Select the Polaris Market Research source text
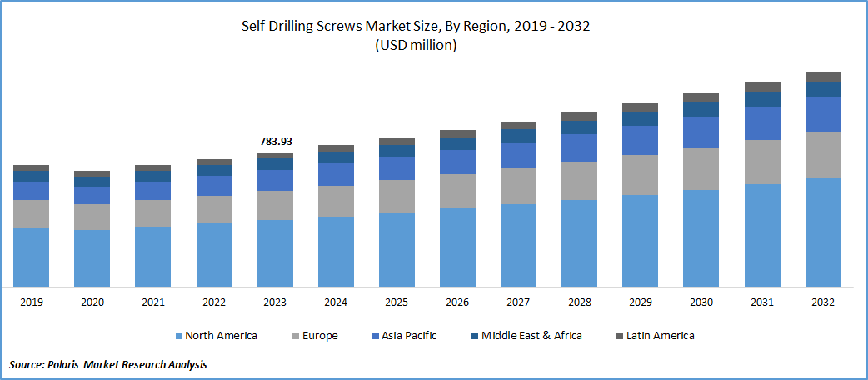The height and width of the screenshot is (380, 868). [x=108, y=364]
